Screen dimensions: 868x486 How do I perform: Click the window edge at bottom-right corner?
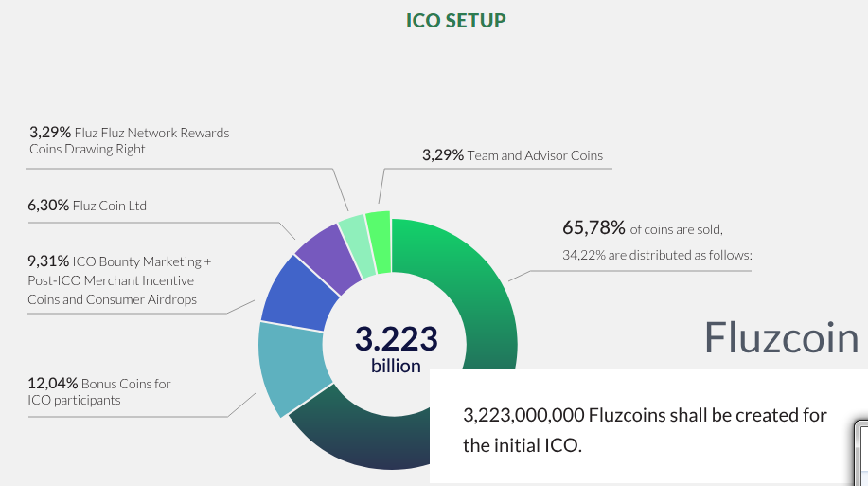point(859,455)
